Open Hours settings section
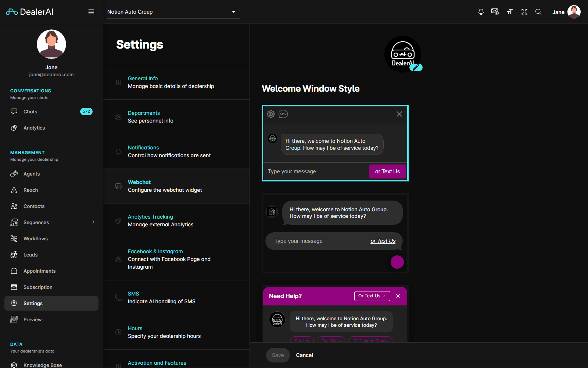 (176, 332)
